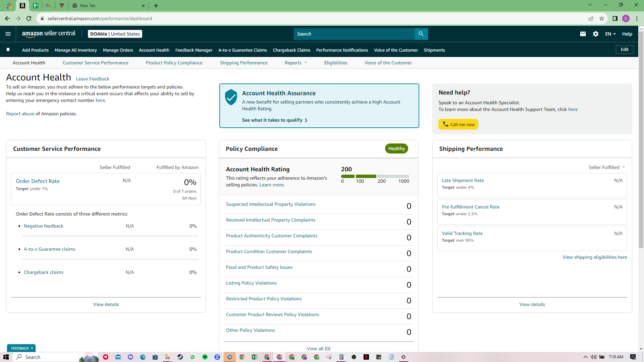Switch to the Gmail browser tab
This screenshot has height=362, width=644.
(49, 6)
